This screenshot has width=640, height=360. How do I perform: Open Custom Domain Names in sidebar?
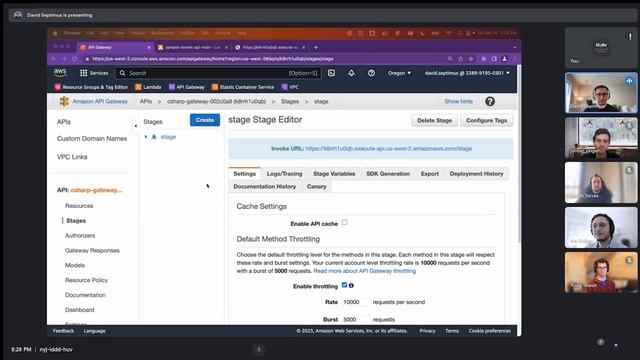coord(92,139)
